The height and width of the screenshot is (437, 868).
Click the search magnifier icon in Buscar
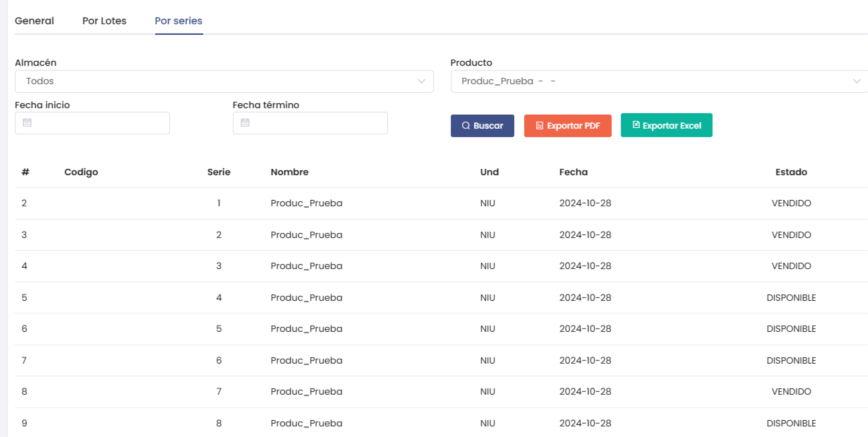coord(466,126)
